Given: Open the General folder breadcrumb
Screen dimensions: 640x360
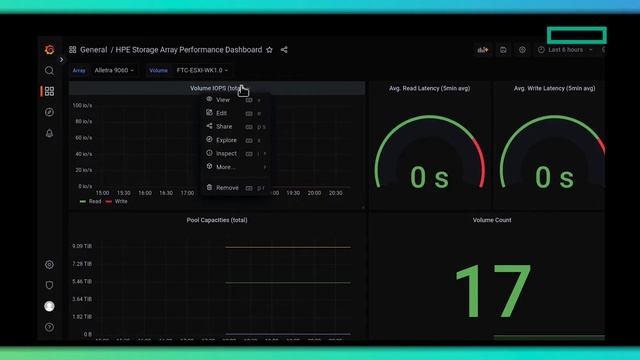Looking at the screenshot, I should pyautogui.click(x=93, y=50).
